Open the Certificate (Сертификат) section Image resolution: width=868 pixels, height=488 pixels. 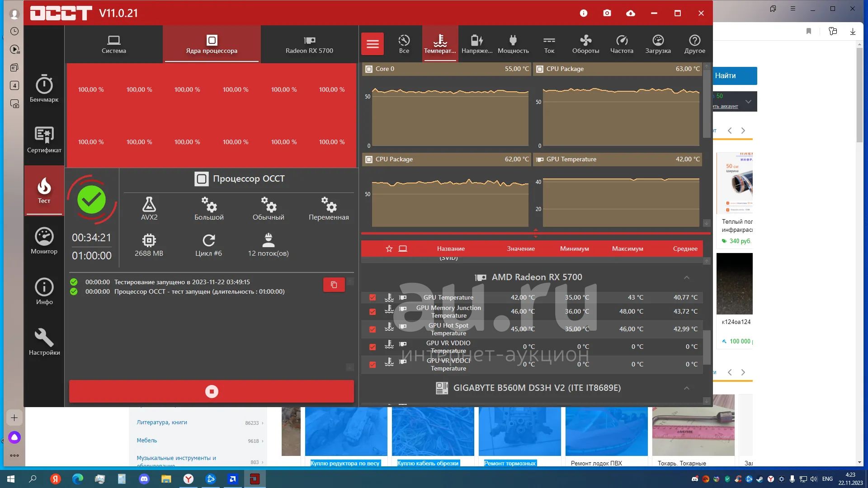(44, 139)
